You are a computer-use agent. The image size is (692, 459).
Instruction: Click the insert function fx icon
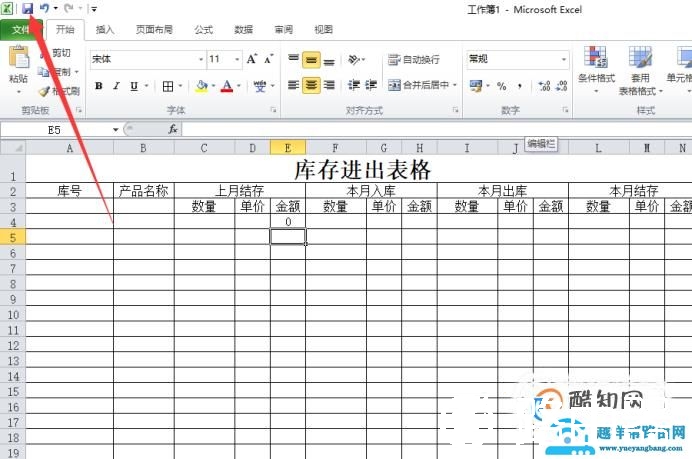173,129
